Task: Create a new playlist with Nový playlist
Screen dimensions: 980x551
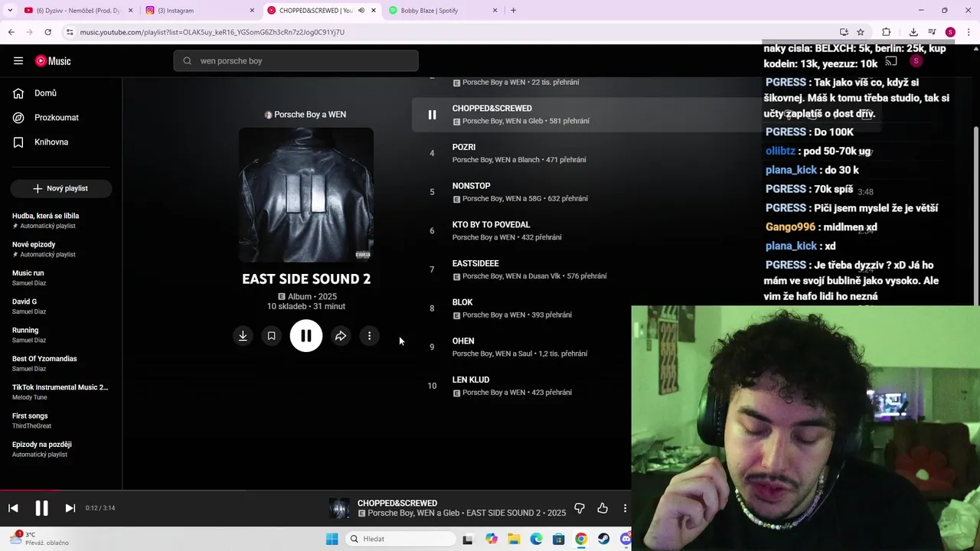Action: coord(61,188)
